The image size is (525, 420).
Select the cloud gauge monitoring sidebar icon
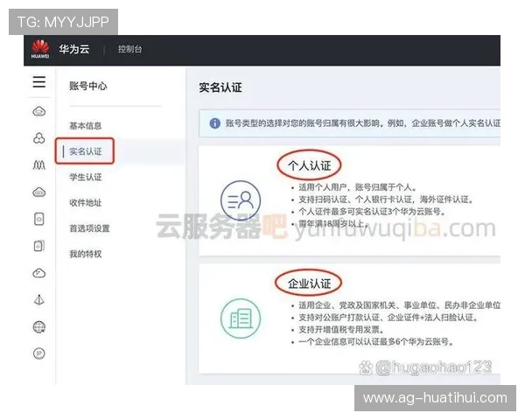click(x=39, y=273)
